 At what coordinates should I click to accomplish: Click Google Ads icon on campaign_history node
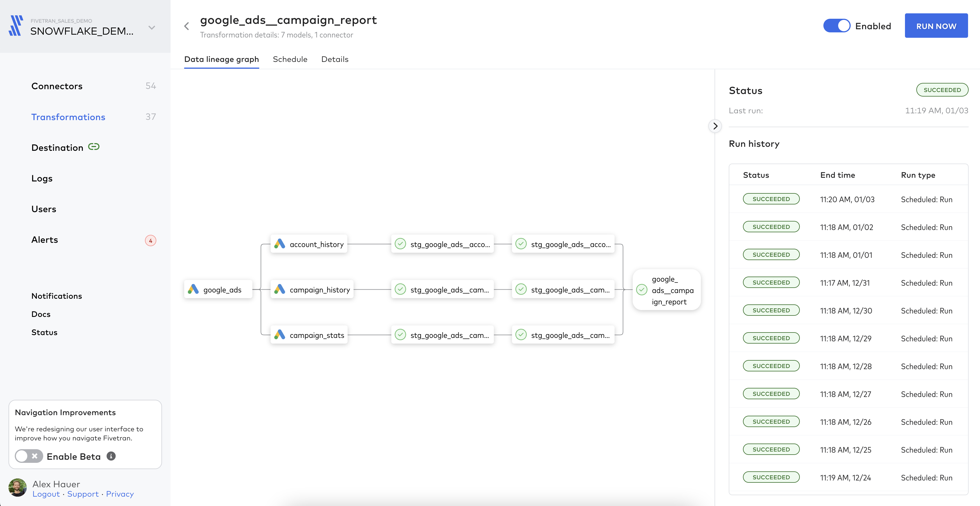coord(280,289)
